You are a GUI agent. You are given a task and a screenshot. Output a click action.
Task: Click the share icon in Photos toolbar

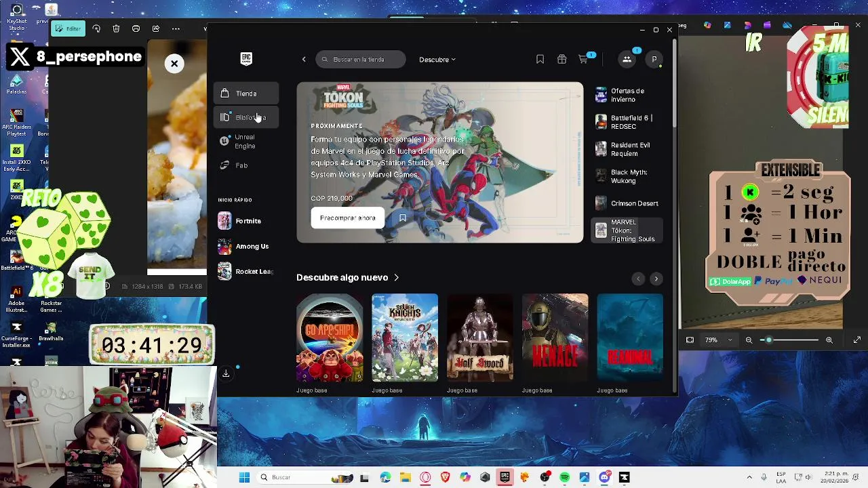coord(156,28)
